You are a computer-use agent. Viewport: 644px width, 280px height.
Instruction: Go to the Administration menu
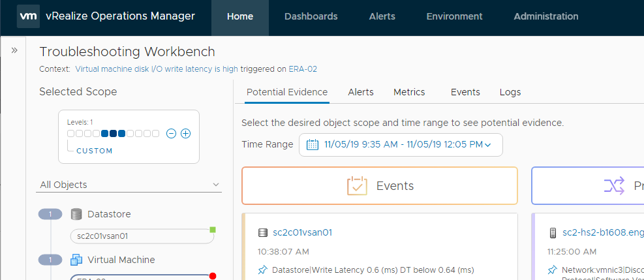(546, 16)
